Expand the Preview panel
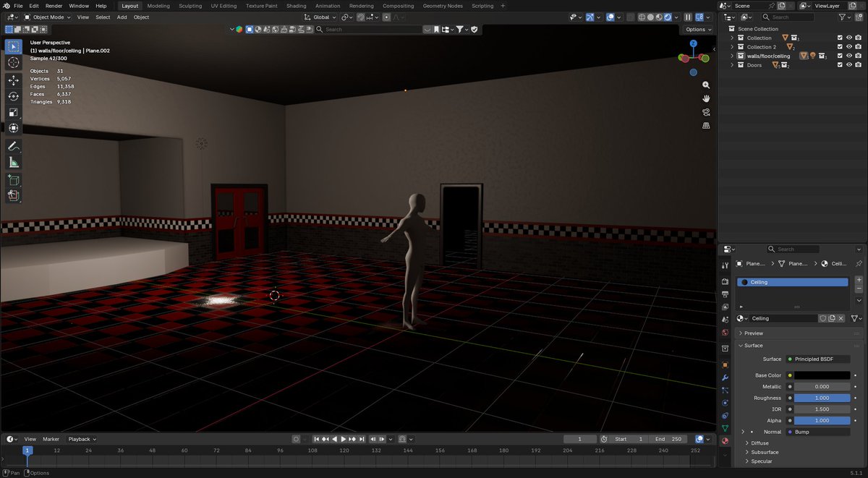Image resolution: width=868 pixels, height=478 pixels. (798, 333)
